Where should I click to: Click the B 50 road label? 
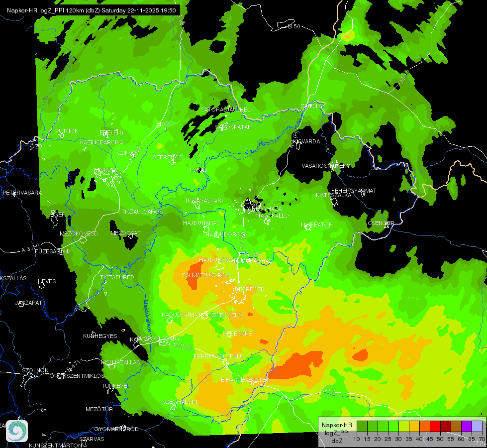coord(294,26)
